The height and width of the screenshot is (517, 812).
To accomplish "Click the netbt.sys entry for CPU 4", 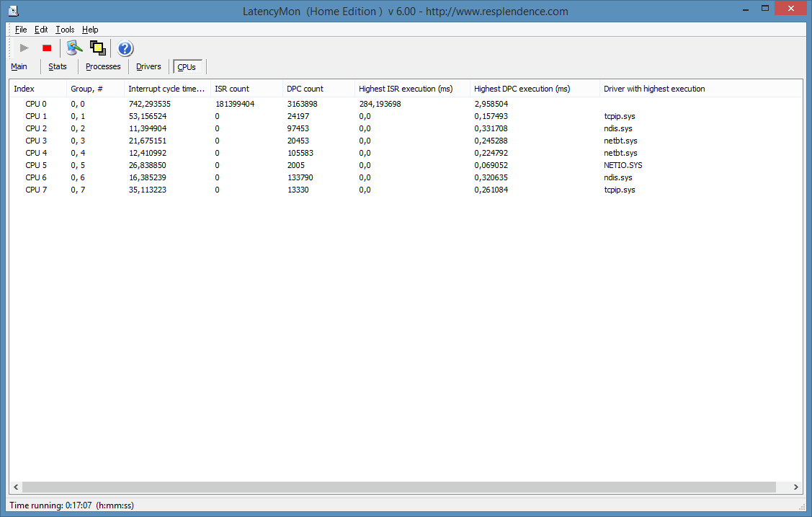I will pos(620,153).
